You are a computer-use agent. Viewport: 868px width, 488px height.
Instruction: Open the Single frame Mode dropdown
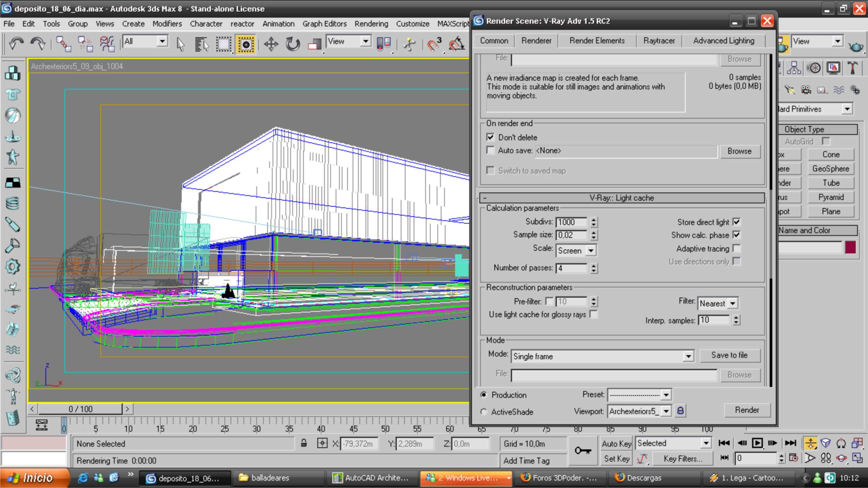click(688, 356)
